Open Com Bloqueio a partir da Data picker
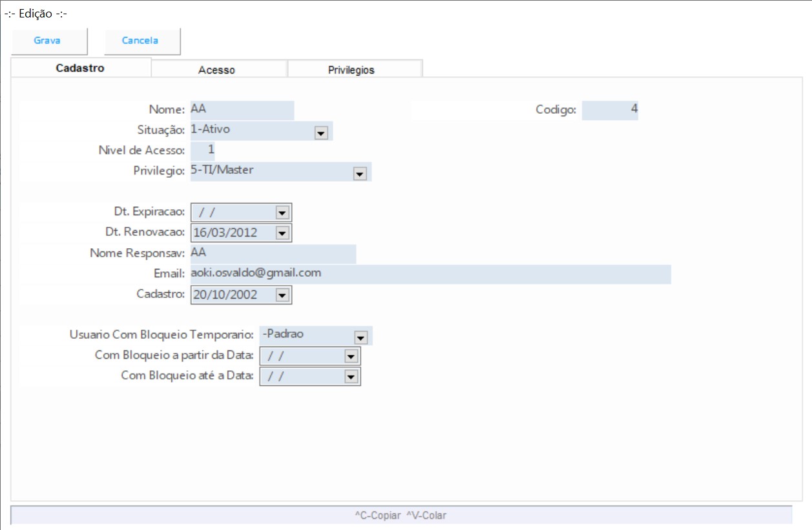The image size is (812, 530). (x=351, y=356)
